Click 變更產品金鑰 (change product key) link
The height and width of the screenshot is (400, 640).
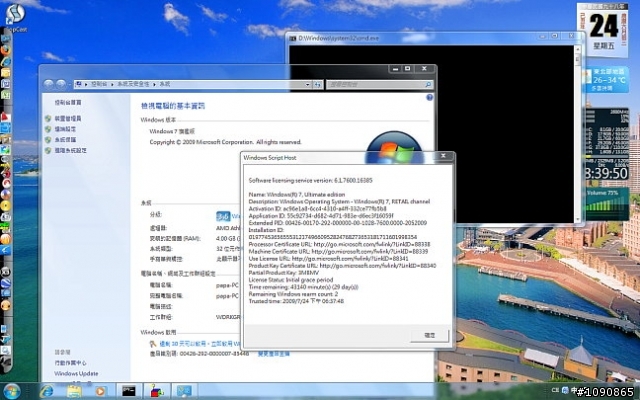[274, 354]
